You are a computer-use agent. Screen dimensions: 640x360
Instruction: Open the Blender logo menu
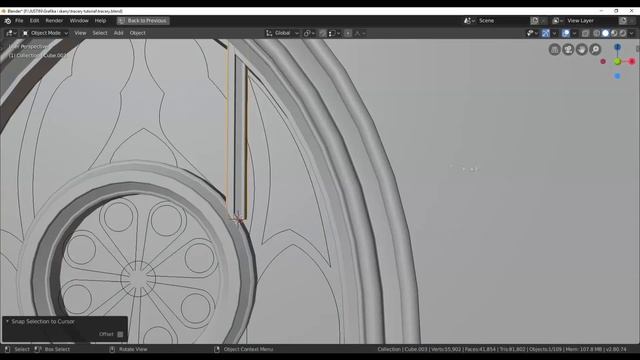pyautogui.click(x=7, y=21)
